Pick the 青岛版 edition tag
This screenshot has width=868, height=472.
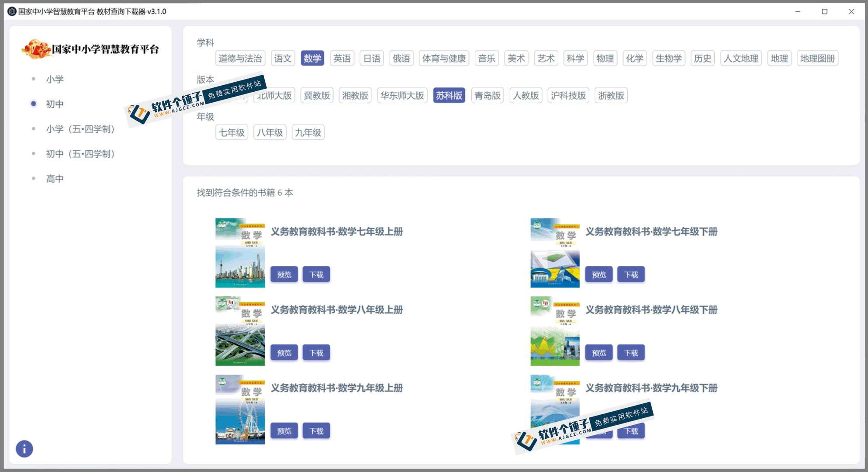pos(488,95)
